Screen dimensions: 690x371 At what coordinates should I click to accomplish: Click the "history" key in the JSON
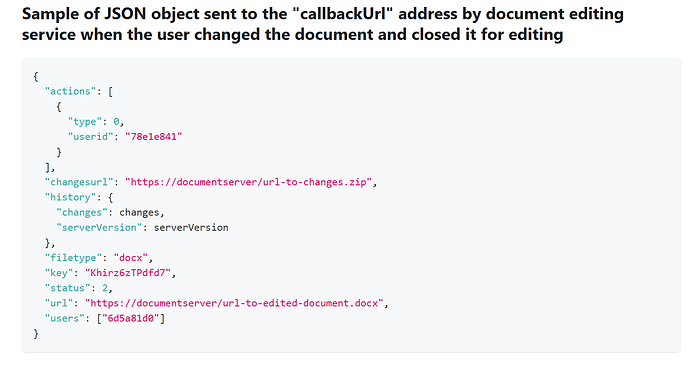[70, 197]
